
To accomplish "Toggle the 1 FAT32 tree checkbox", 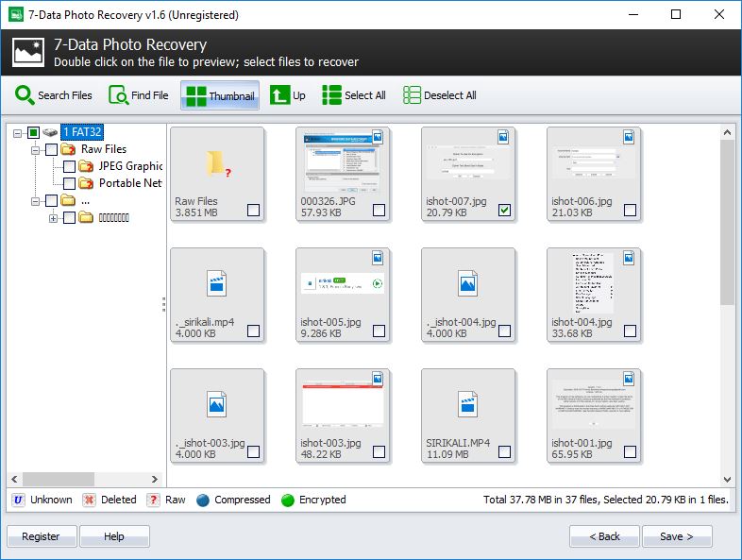I will click(x=33, y=132).
